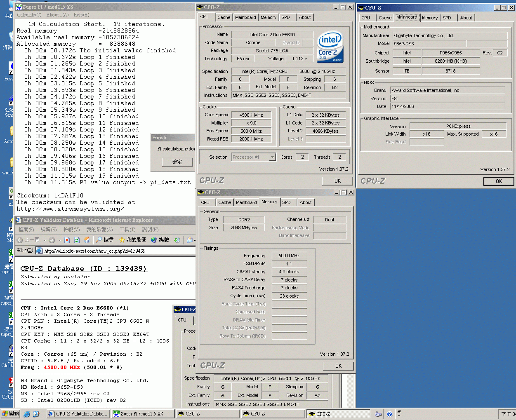The height and width of the screenshot is (420, 516).
Task: Click OK in the CPU tab CPU-Z window
Action: pyautogui.click(x=337, y=181)
